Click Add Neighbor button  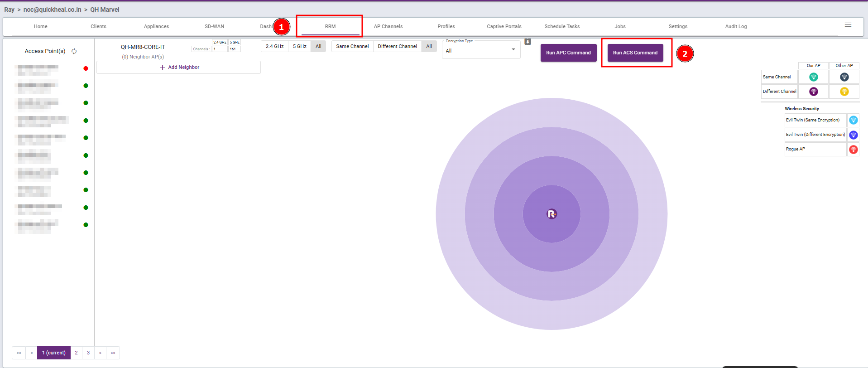pyautogui.click(x=179, y=67)
